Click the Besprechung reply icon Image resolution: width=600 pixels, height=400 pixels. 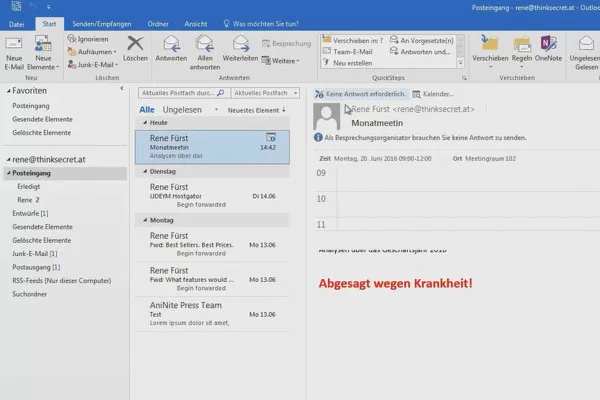(266, 44)
